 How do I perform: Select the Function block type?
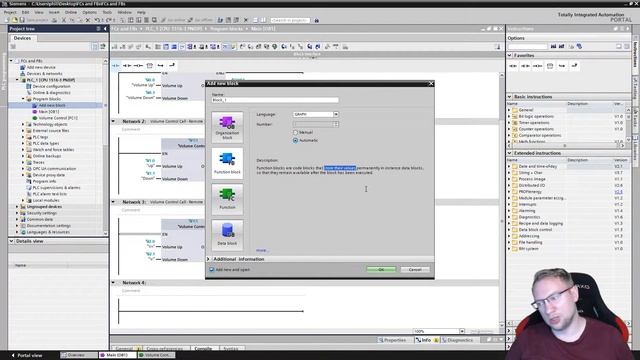point(227,163)
